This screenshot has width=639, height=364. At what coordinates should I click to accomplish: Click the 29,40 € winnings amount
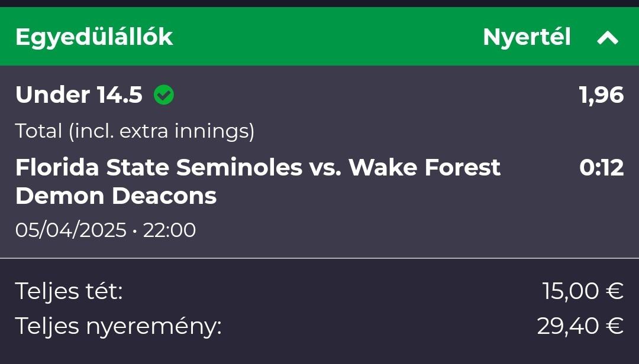pyautogui.click(x=580, y=326)
